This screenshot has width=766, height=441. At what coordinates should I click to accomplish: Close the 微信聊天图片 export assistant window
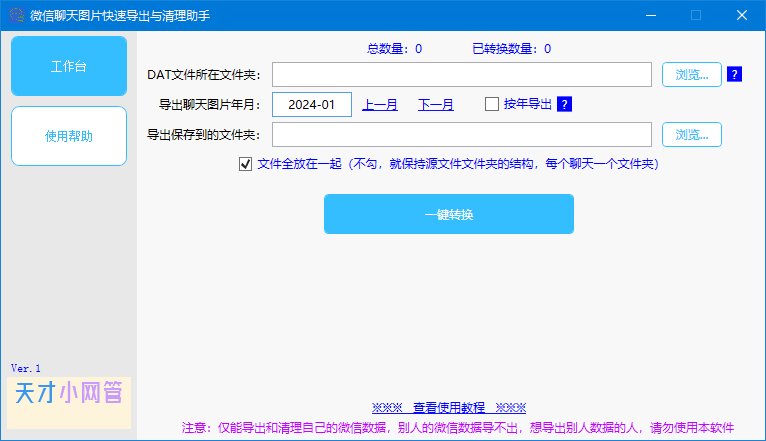click(742, 16)
